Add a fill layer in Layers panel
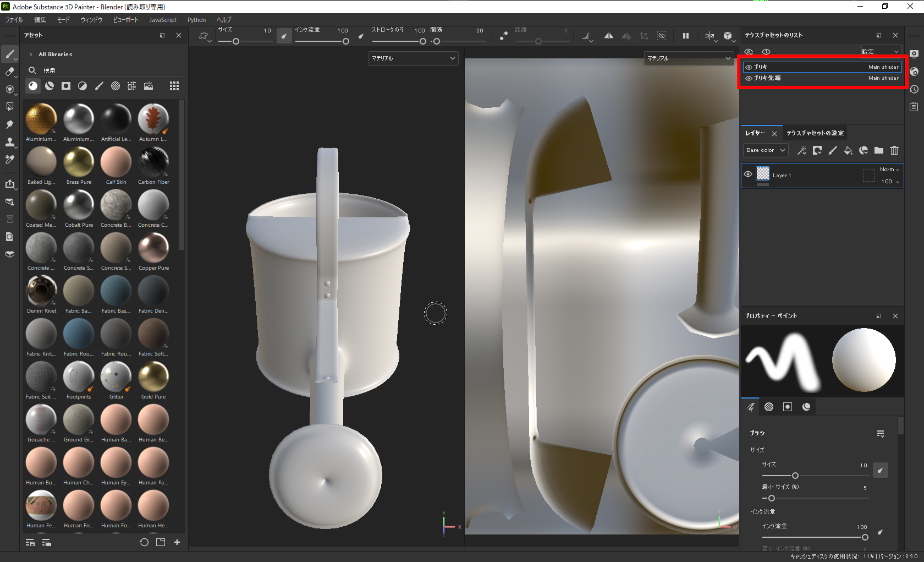The height and width of the screenshot is (562, 924). pyautogui.click(x=848, y=150)
